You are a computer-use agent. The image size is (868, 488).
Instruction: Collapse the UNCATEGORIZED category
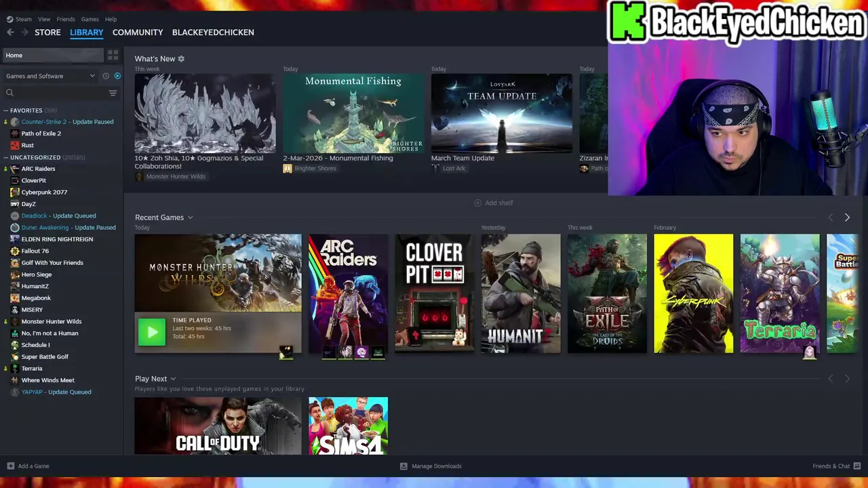(6, 157)
